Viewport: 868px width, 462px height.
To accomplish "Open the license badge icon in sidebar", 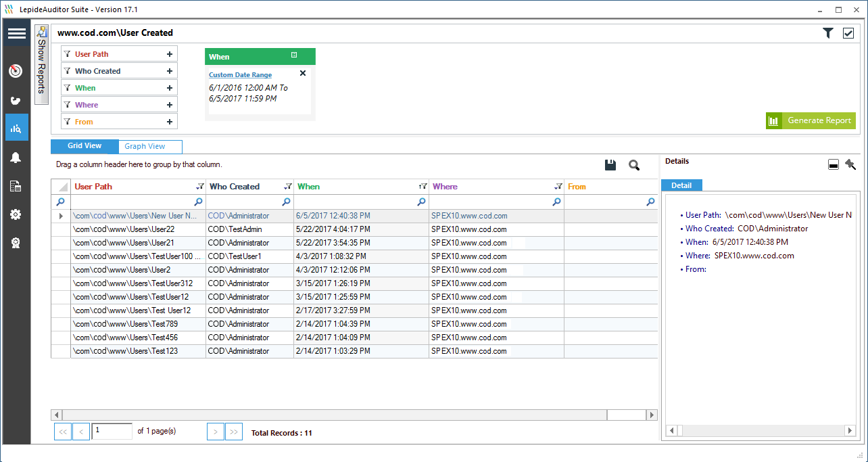I will pos(16,243).
